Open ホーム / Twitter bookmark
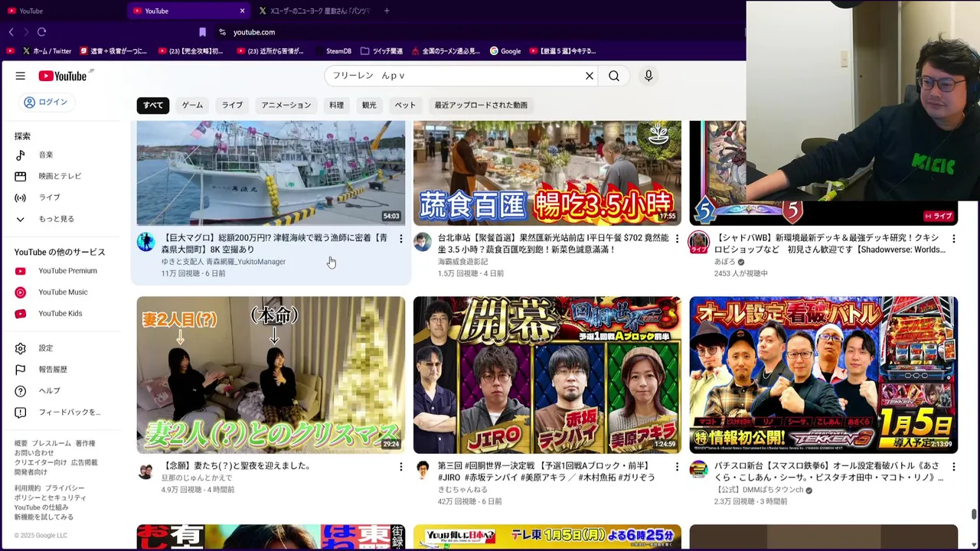This screenshot has width=980, height=551. click(x=47, y=51)
